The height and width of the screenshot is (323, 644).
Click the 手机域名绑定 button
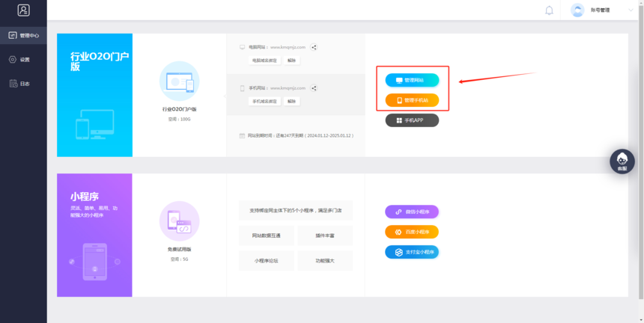pos(264,101)
